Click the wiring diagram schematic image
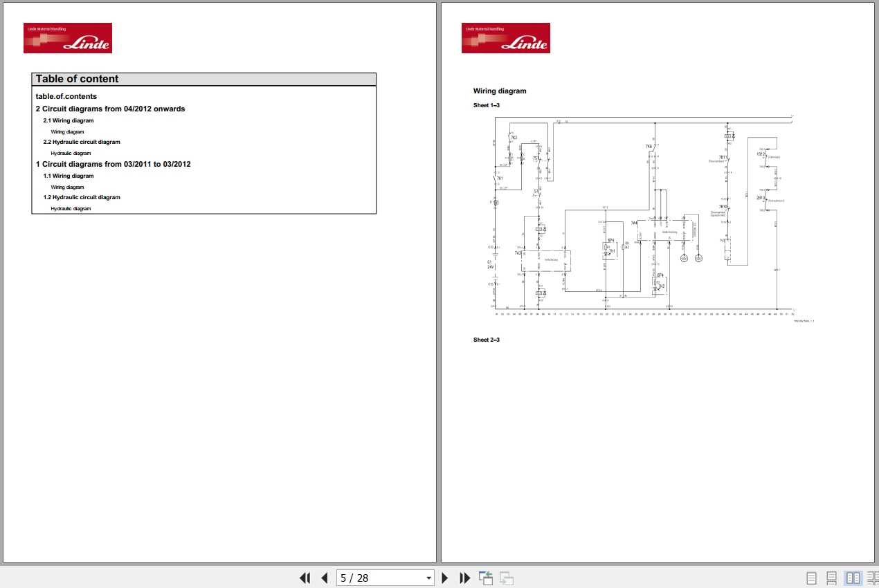This screenshot has width=879, height=588. tap(644, 219)
